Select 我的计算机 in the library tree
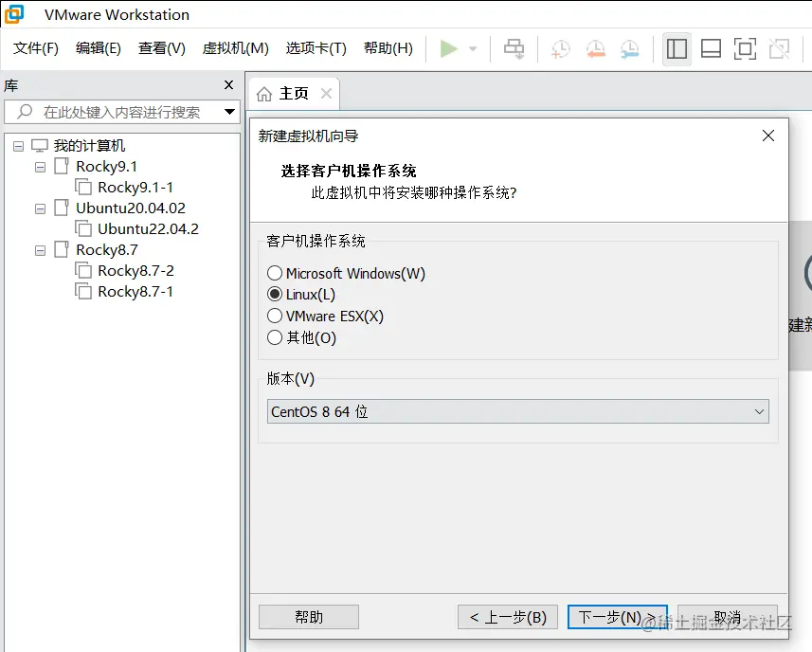This screenshot has width=812, height=652. pyautogui.click(x=89, y=146)
